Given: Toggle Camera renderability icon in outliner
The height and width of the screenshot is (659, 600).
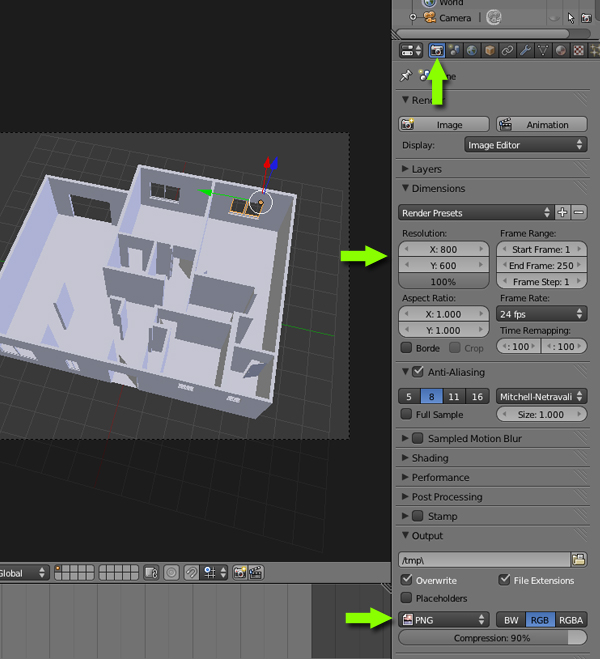Looking at the screenshot, I should 586,18.
